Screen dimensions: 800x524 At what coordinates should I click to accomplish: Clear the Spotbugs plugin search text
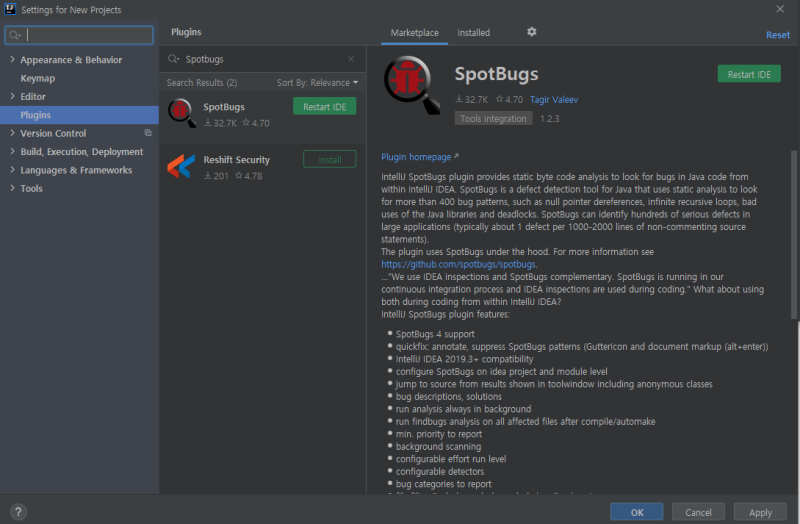[351, 59]
